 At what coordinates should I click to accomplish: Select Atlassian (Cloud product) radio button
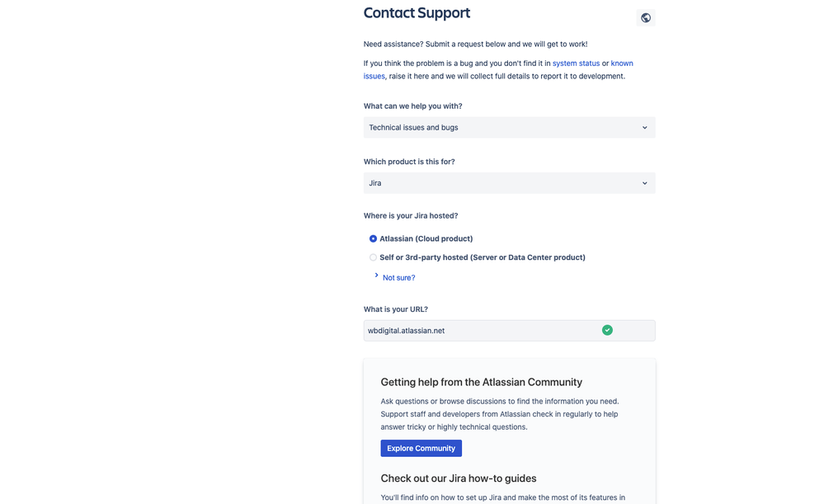pos(373,238)
